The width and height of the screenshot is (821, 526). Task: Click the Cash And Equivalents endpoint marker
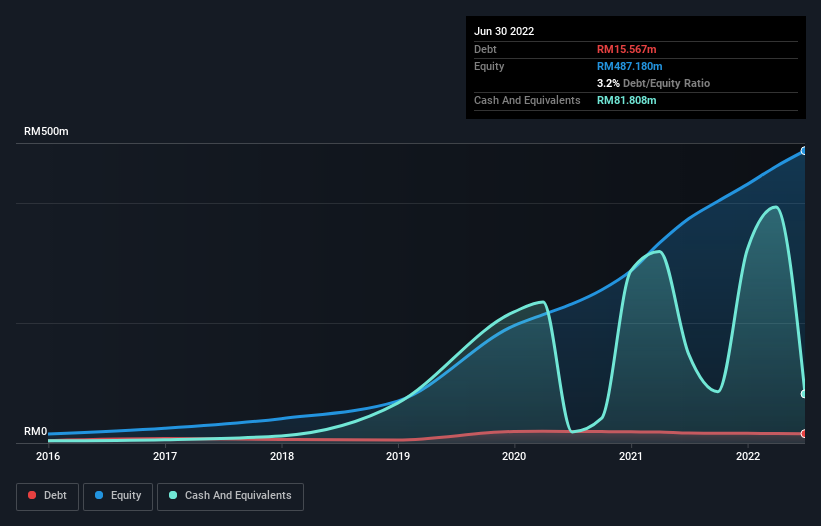coord(804,394)
